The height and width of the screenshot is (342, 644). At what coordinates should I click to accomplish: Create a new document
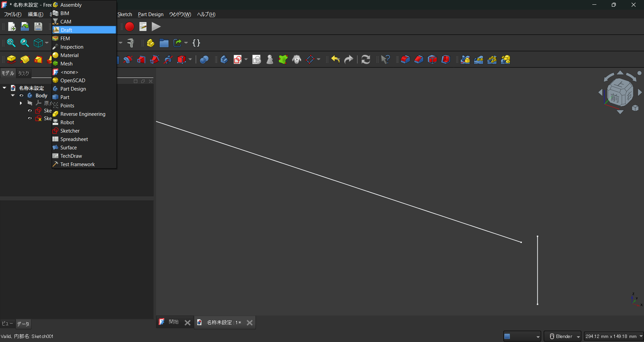tap(12, 27)
